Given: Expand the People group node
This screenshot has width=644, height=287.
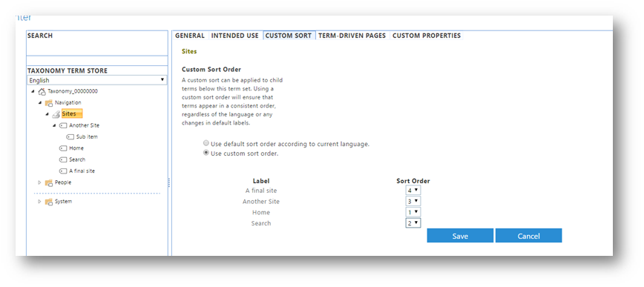Looking at the screenshot, I should point(40,182).
